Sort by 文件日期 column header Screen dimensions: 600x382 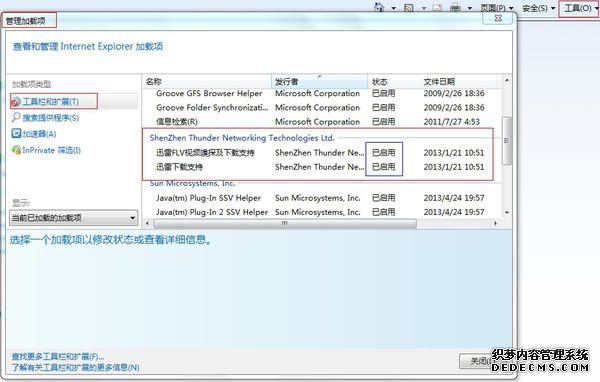461,82
